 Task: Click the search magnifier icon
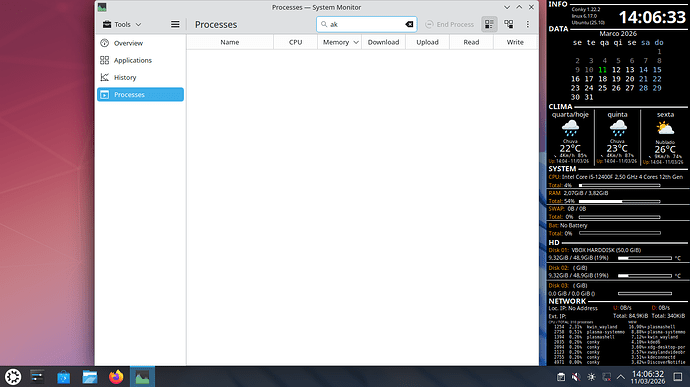coord(324,24)
